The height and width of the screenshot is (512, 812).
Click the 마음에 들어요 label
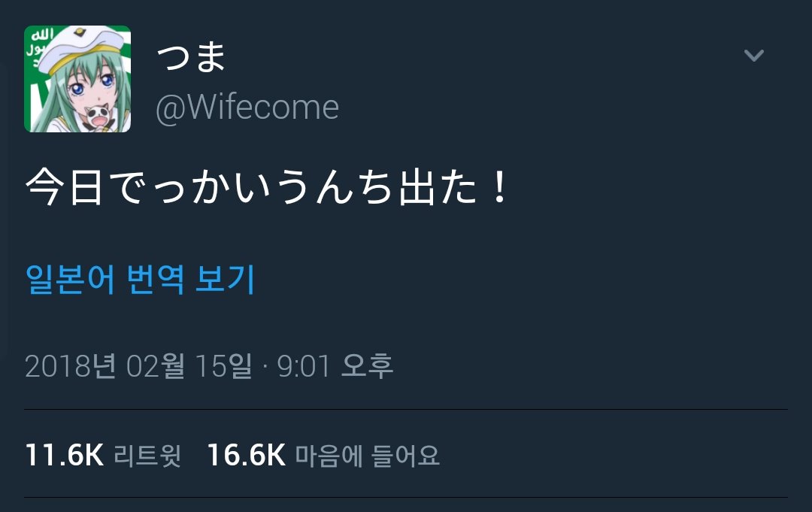pos(367,456)
